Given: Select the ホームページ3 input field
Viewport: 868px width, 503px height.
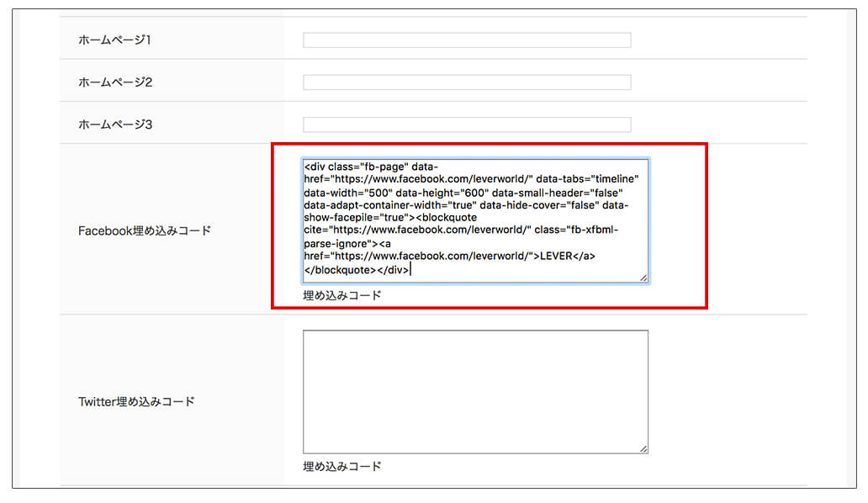Looking at the screenshot, I should pyautogui.click(x=466, y=124).
